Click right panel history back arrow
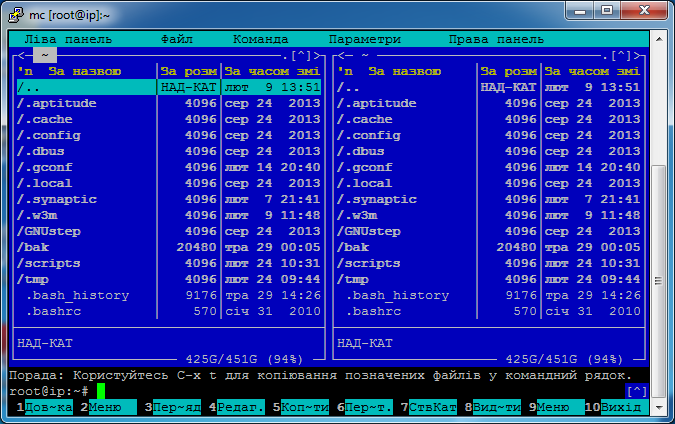Viewport: 675px width, 424px height. click(342, 56)
